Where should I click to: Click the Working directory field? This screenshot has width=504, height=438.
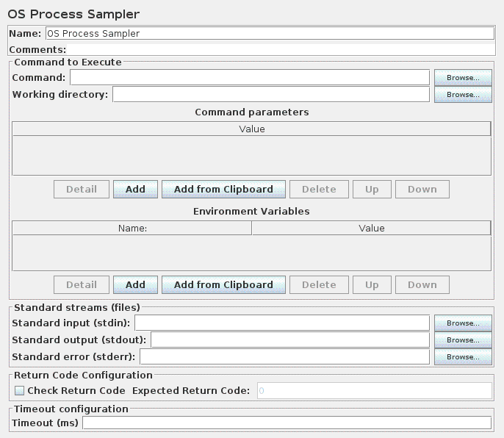(x=270, y=94)
